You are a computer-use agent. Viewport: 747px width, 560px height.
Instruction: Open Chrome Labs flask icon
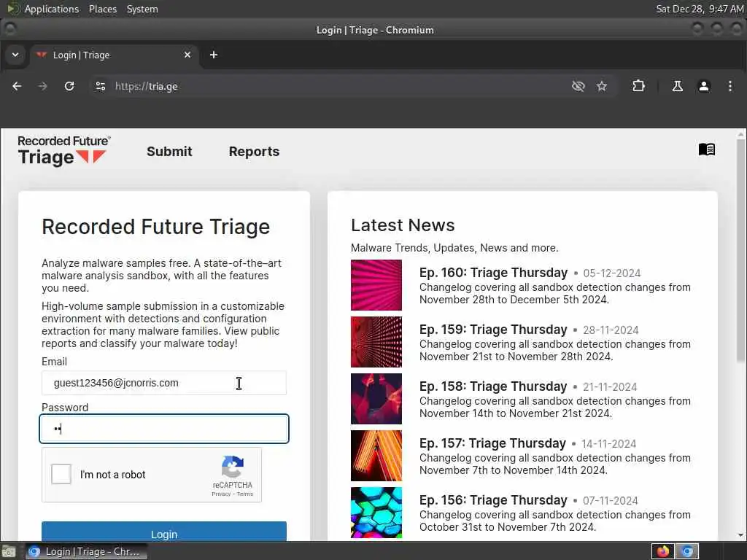click(677, 86)
